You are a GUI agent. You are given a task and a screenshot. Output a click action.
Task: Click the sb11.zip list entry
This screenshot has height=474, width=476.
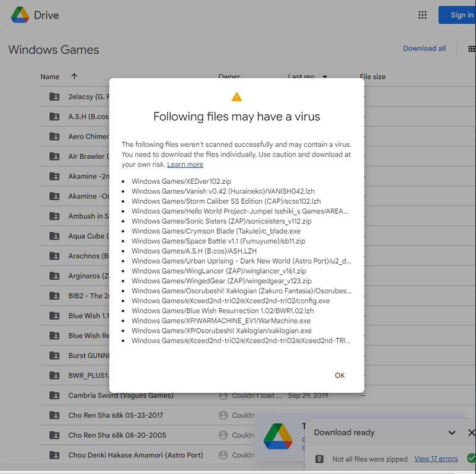(x=218, y=241)
